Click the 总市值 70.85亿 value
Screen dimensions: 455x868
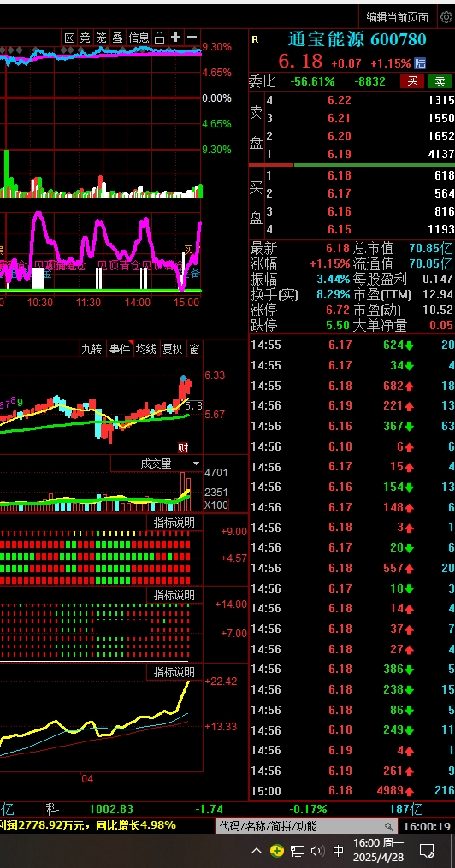click(x=431, y=248)
